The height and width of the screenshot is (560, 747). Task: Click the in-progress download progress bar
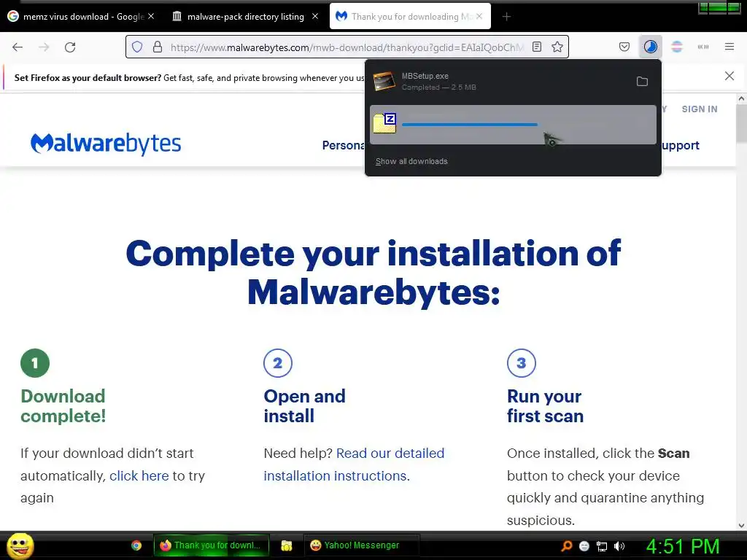click(x=470, y=125)
